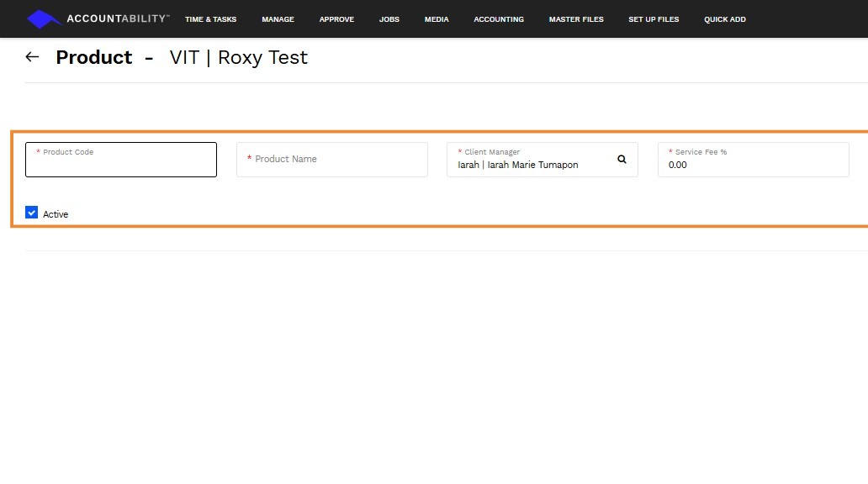Uncheck the Active checkbox
The width and height of the screenshot is (868, 484).
(x=32, y=213)
